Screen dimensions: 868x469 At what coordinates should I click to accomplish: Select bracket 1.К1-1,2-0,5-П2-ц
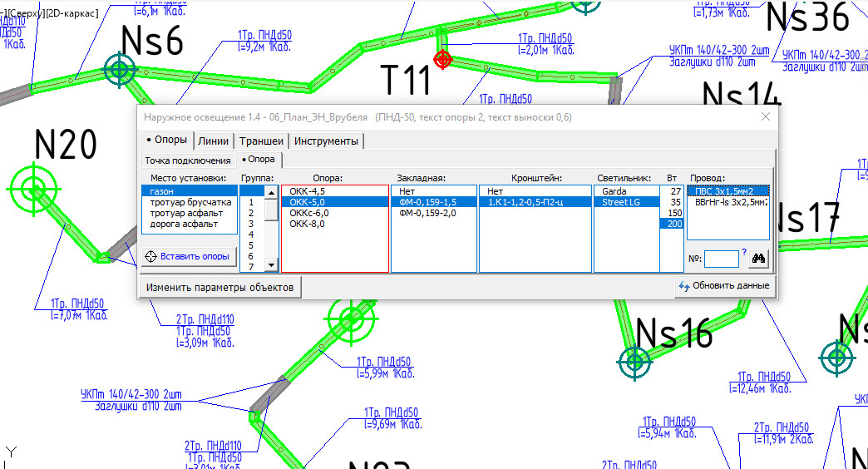535,202
